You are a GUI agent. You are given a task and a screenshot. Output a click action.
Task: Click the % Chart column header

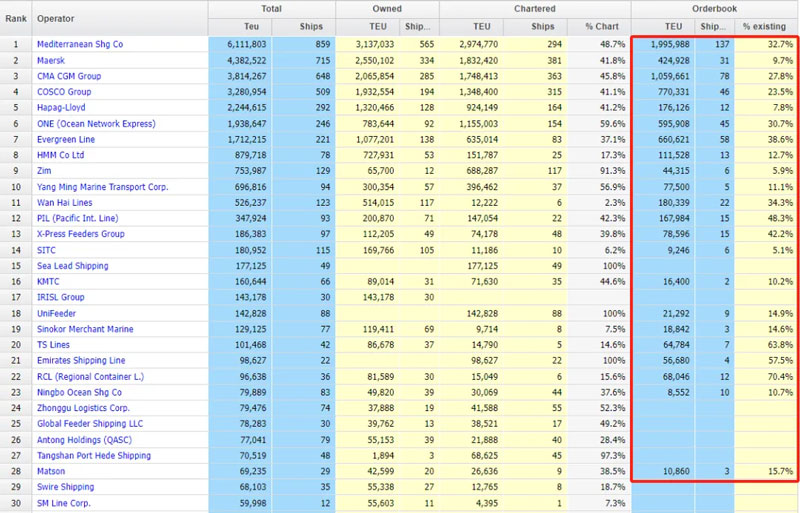tap(602, 26)
